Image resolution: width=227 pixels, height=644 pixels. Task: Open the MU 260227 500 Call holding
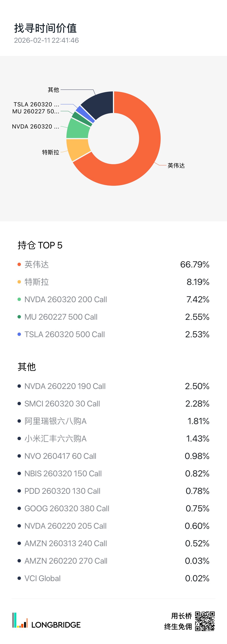point(61,317)
